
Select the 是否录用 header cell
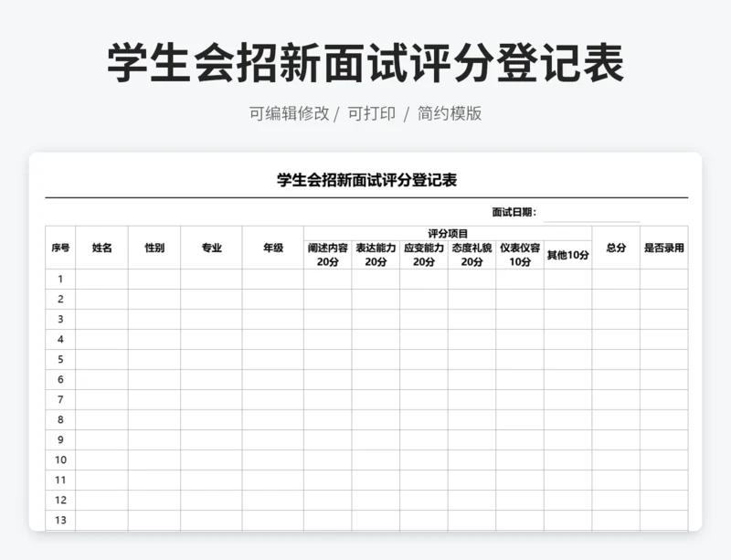(x=664, y=248)
